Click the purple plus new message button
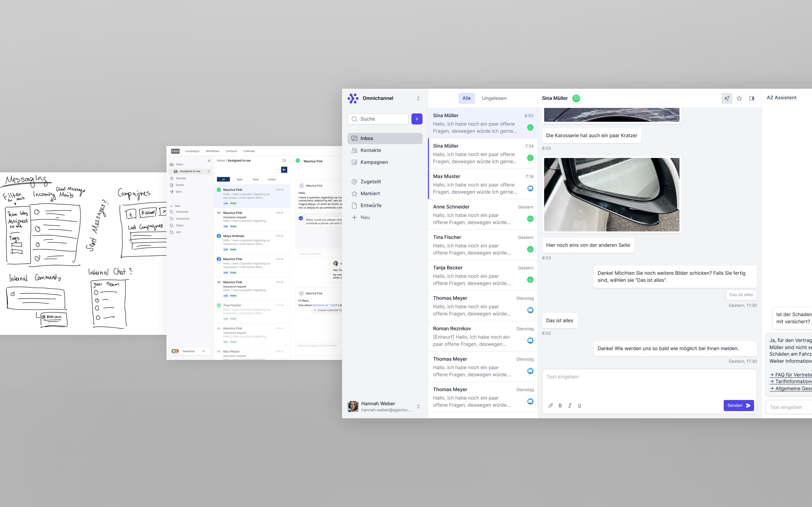812x507 pixels. [417, 119]
